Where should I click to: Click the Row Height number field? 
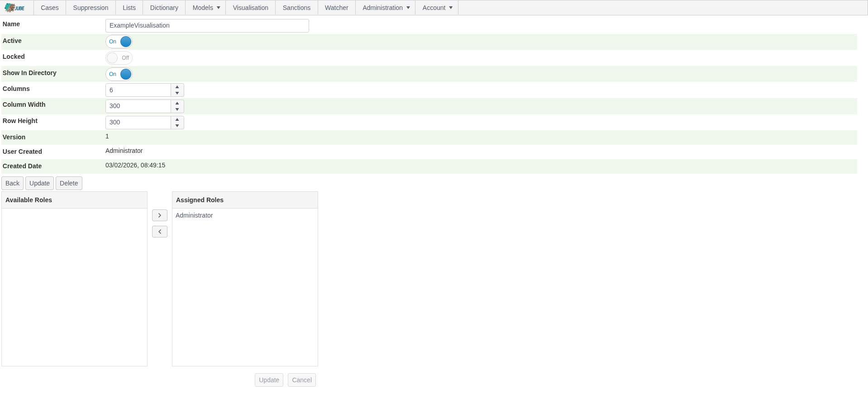138,123
